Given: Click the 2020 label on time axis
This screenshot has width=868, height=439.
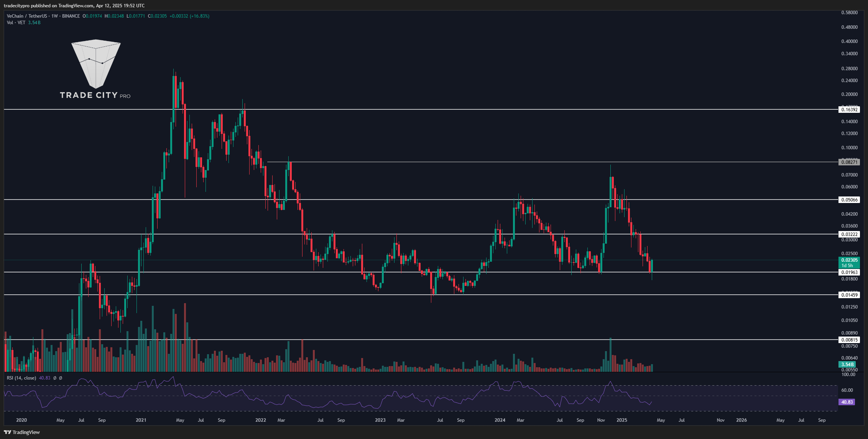Looking at the screenshot, I should click(x=21, y=420).
